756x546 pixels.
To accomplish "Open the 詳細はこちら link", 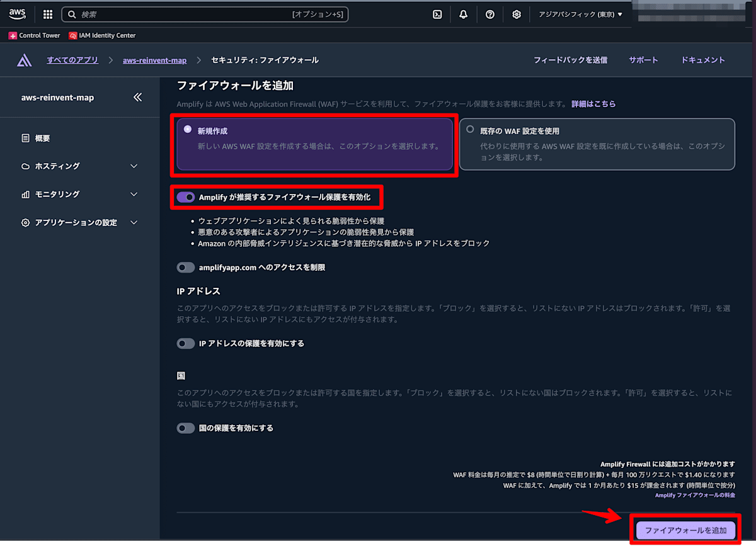I will [593, 104].
